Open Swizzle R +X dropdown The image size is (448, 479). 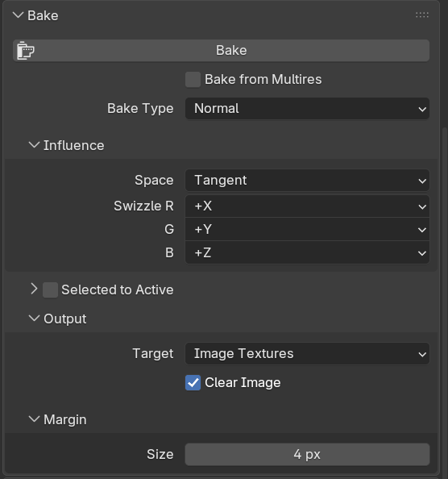[307, 206]
